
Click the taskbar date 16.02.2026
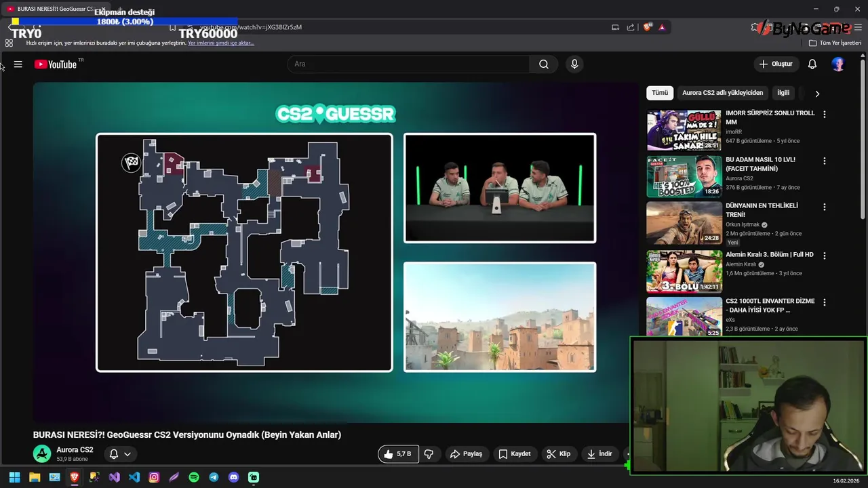pyautogui.click(x=847, y=481)
